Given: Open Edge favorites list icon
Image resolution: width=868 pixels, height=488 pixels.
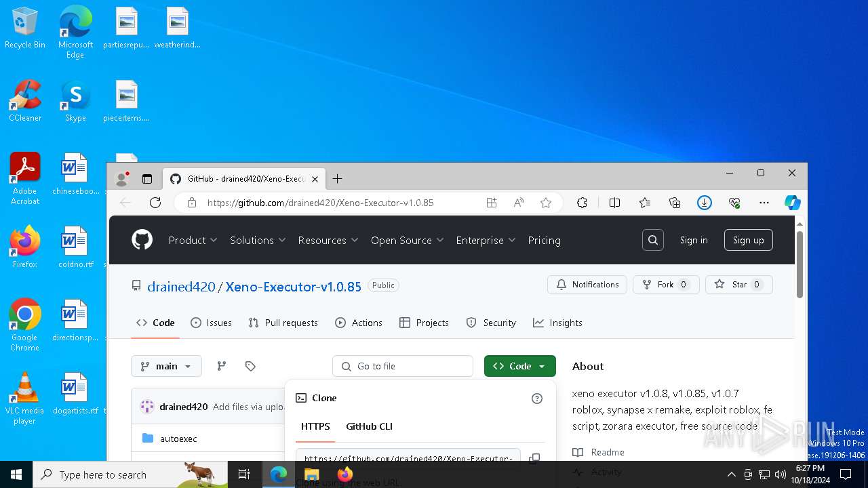Looking at the screenshot, I should pos(645,203).
